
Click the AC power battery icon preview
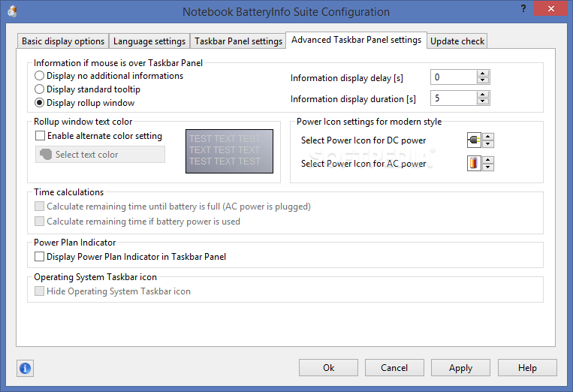coord(474,163)
